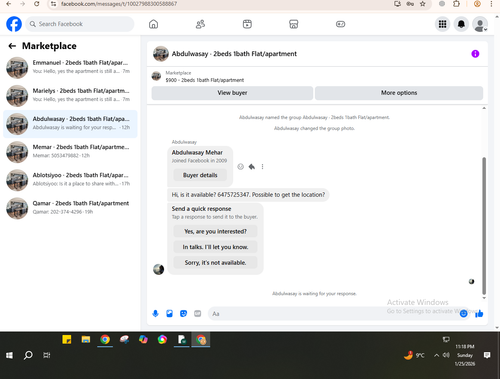This screenshot has height=379, width=500.
Task: Open emoji picker in message box
Action: 463,313
